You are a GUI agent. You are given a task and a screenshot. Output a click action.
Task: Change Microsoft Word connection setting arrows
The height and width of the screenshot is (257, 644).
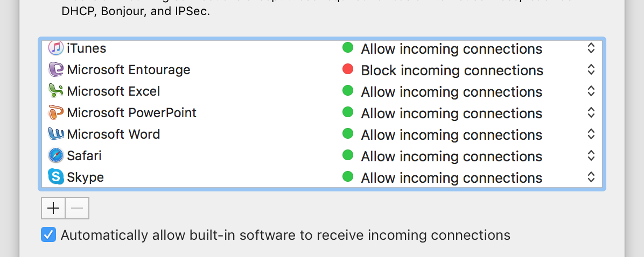click(591, 134)
